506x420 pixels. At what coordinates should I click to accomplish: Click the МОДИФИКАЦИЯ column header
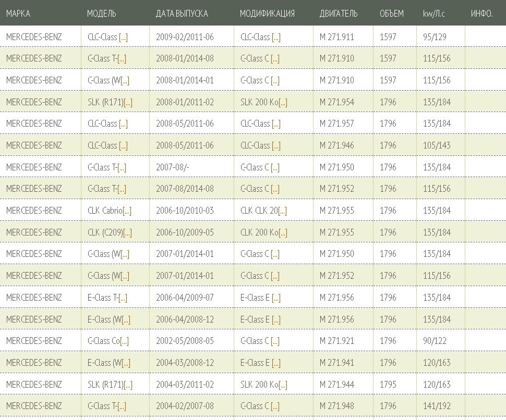pyautogui.click(x=267, y=14)
